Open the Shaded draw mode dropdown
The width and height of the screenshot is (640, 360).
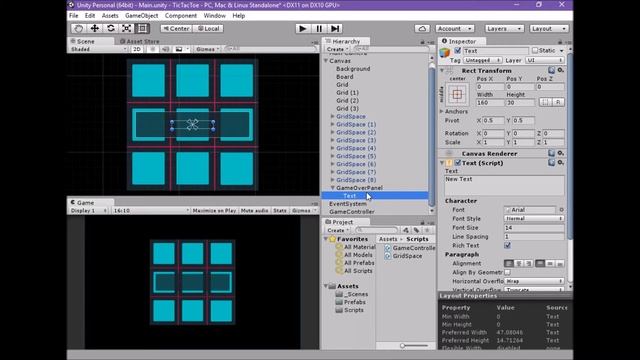click(x=98, y=49)
